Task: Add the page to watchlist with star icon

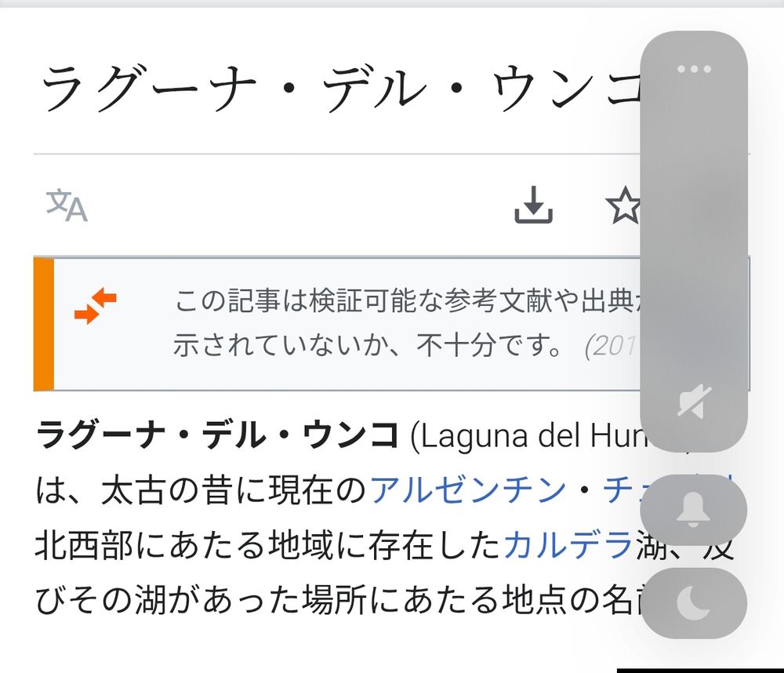Action: tap(623, 205)
